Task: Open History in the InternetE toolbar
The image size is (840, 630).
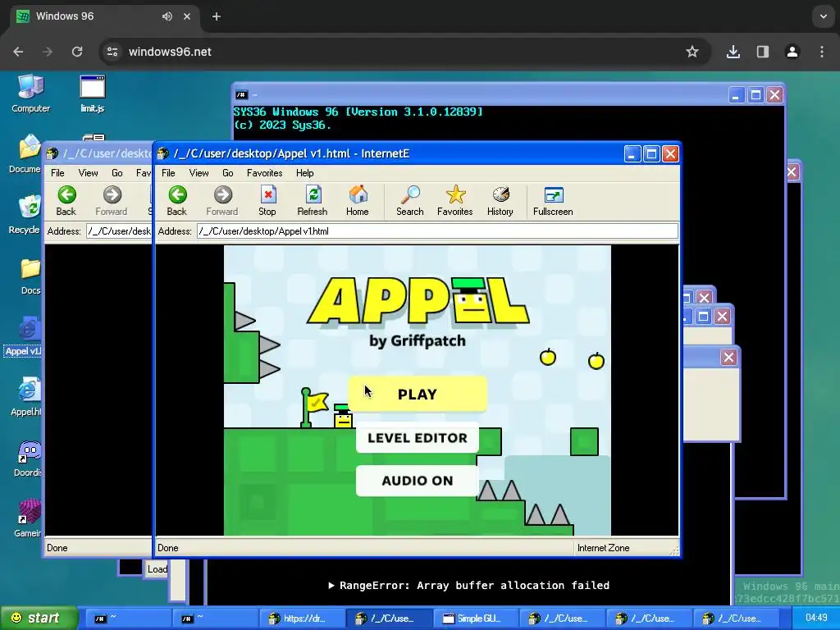Action: (x=500, y=201)
